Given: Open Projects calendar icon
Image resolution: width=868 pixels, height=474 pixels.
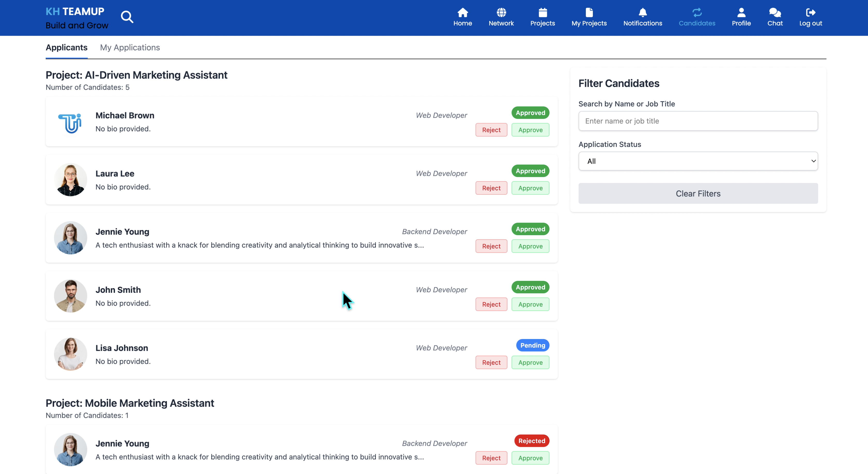Looking at the screenshot, I should click(x=542, y=13).
